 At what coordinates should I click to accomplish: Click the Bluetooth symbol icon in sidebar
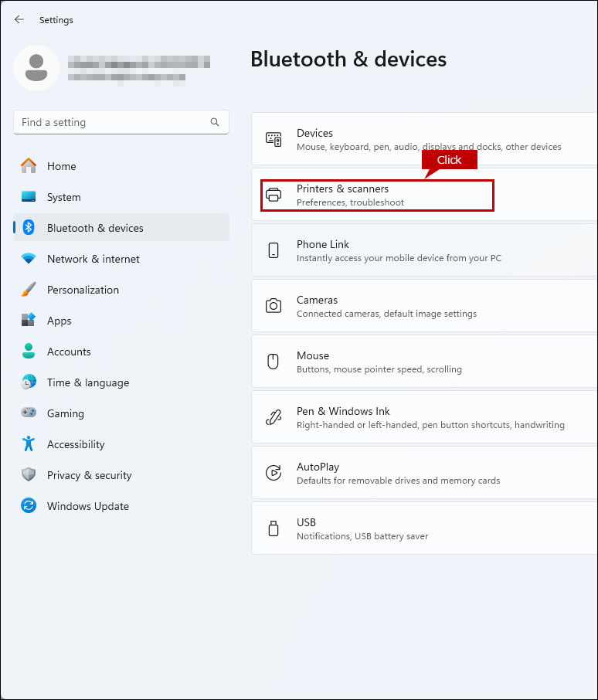point(29,227)
